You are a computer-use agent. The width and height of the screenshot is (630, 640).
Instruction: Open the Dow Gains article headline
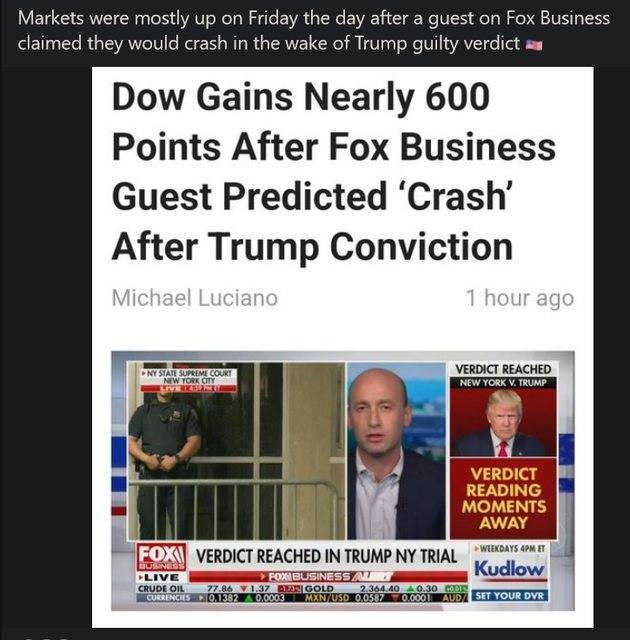coord(333,171)
